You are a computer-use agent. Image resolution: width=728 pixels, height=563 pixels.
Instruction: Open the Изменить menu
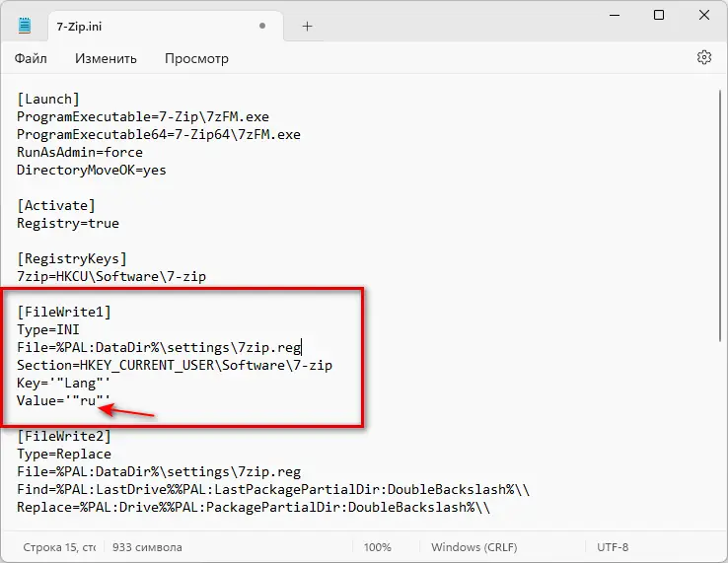(106, 58)
